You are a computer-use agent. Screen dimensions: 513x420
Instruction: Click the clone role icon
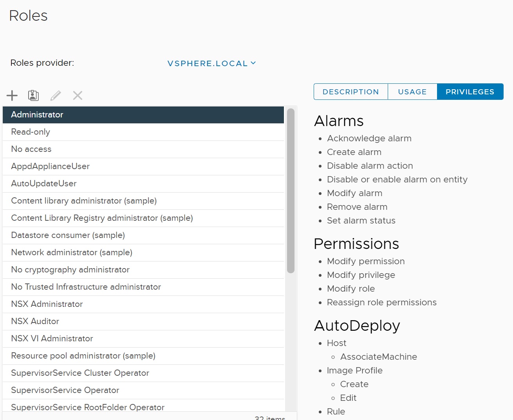coord(33,96)
